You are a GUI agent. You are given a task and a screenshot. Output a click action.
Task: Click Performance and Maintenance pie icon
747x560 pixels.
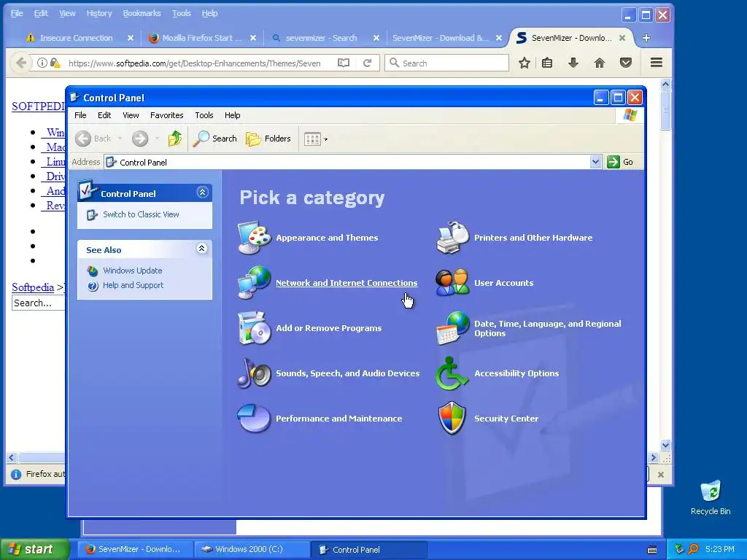coord(253,418)
